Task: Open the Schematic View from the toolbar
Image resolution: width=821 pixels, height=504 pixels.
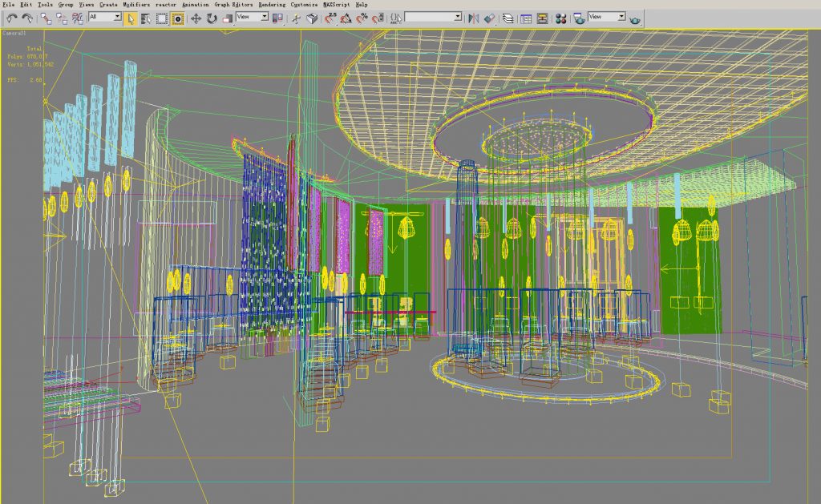Action: (543, 16)
